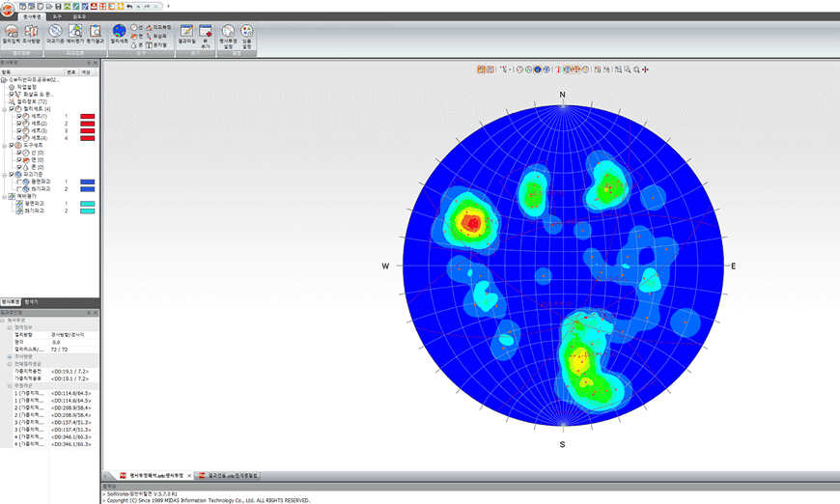Click the 평가결과 clipboard magnifier ribbon icon
Viewport: 840px width, 504px height.
click(95, 35)
